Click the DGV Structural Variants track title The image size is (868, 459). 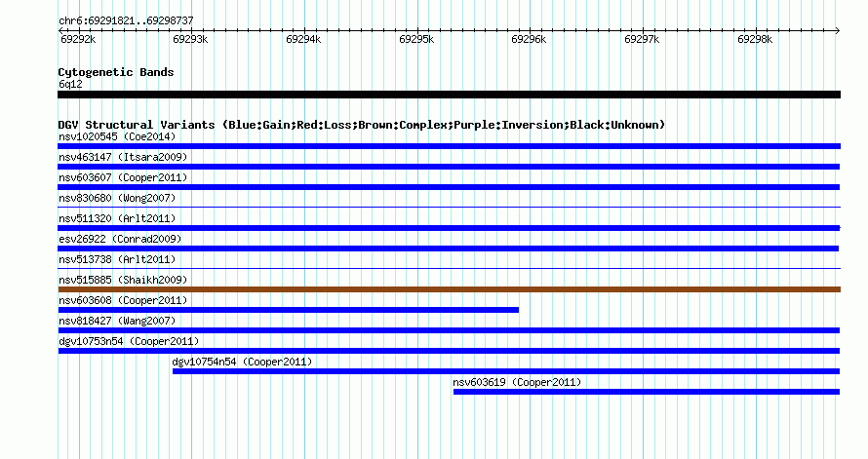362,125
